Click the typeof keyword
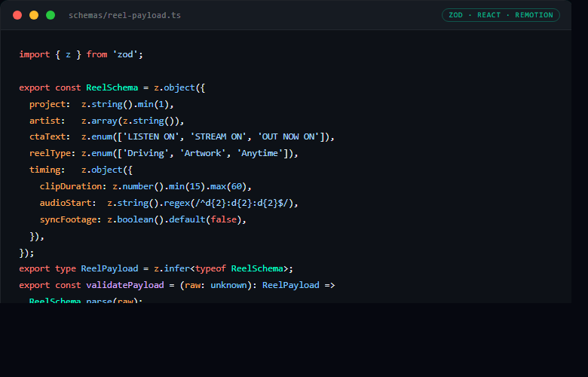588x377 pixels. point(210,268)
